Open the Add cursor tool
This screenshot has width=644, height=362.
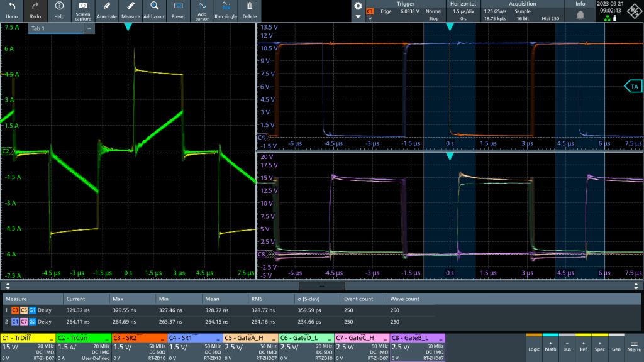202,9
